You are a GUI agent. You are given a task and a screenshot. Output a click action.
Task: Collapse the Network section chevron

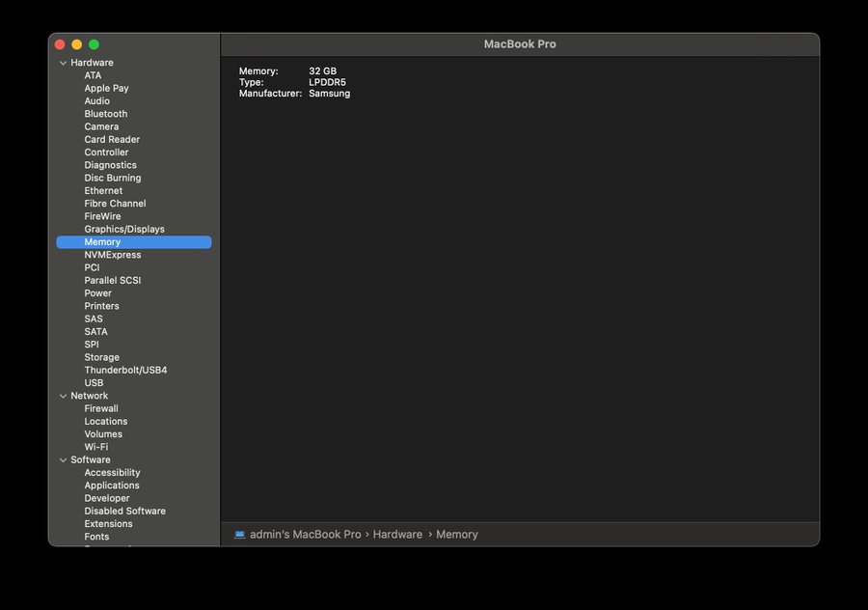coord(63,396)
